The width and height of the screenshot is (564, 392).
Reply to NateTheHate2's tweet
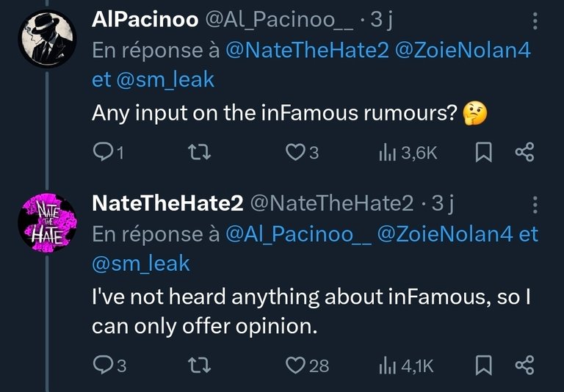point(109,365)
